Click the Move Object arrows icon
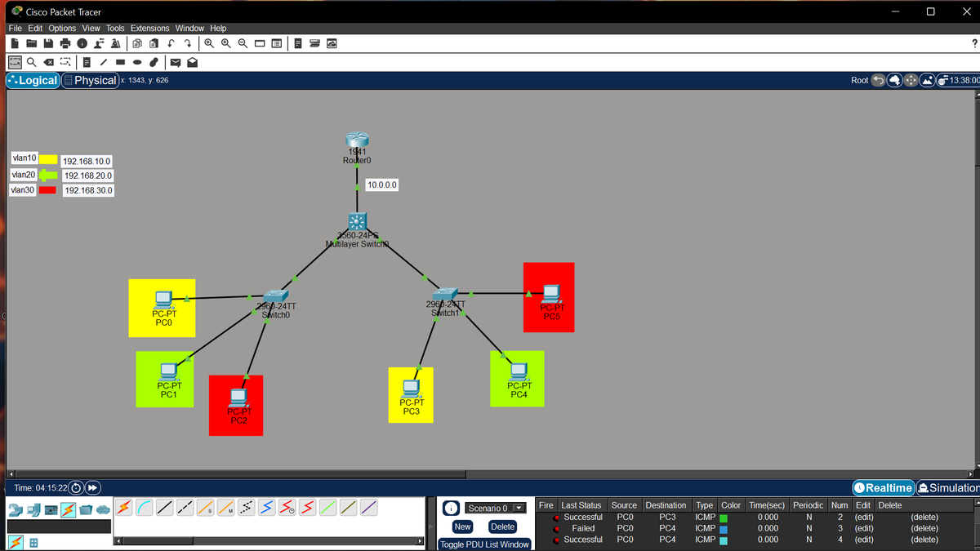This screenshot has width=980, height=551. pyautogui.click(x=912, y=81)
